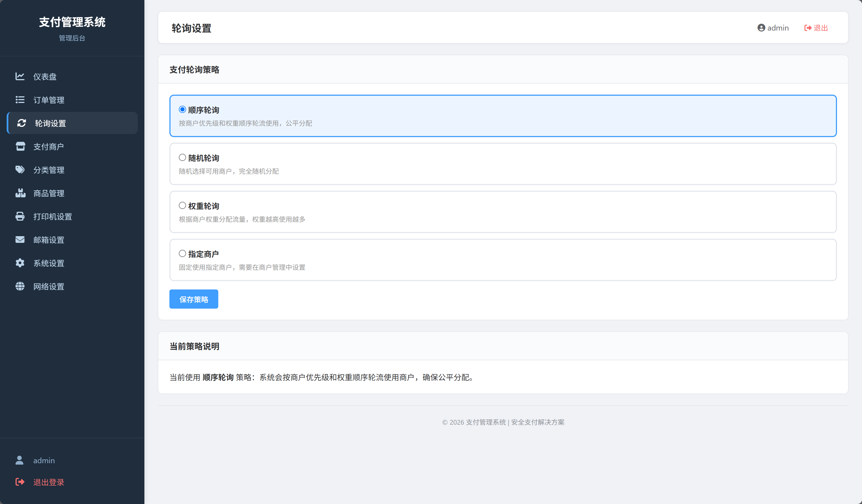Click the 权重轮询 option label

tap(204, 206)
